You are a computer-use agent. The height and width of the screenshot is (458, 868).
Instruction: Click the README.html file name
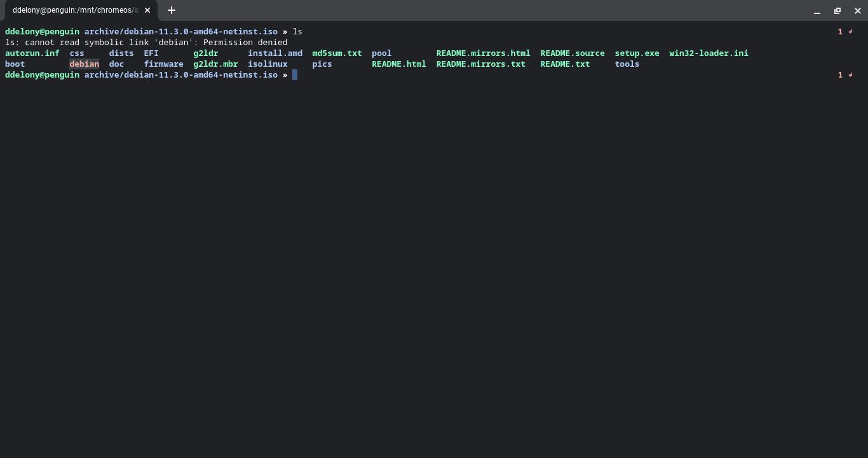[x=399, y=64]
